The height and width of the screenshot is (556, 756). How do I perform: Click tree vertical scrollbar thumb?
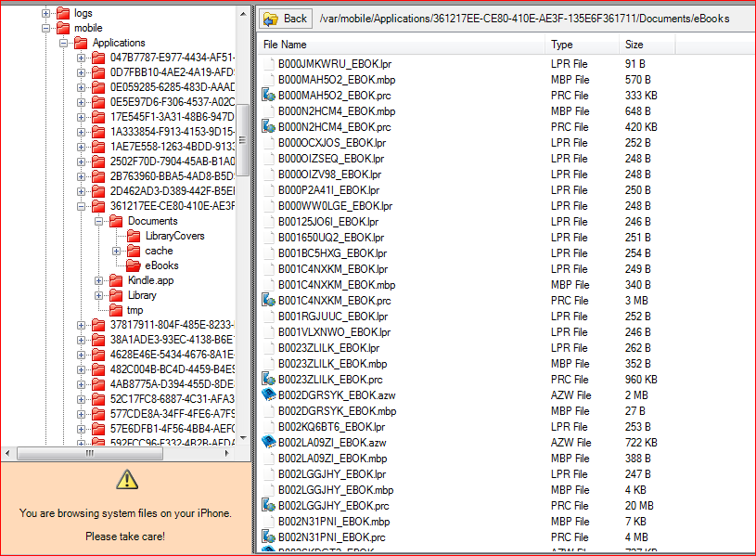click(x=243, y=140)
